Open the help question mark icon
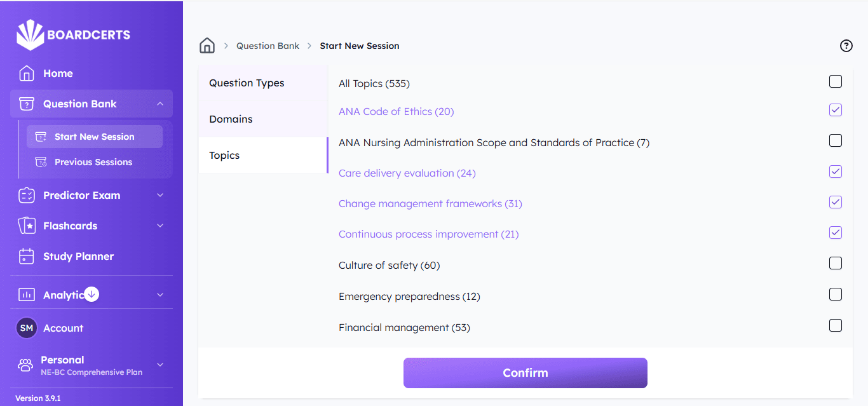 tap(846, 45)
